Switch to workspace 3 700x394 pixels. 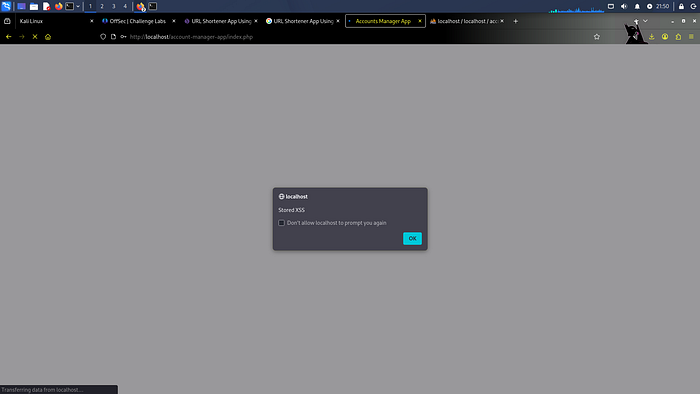coord(113,6)
